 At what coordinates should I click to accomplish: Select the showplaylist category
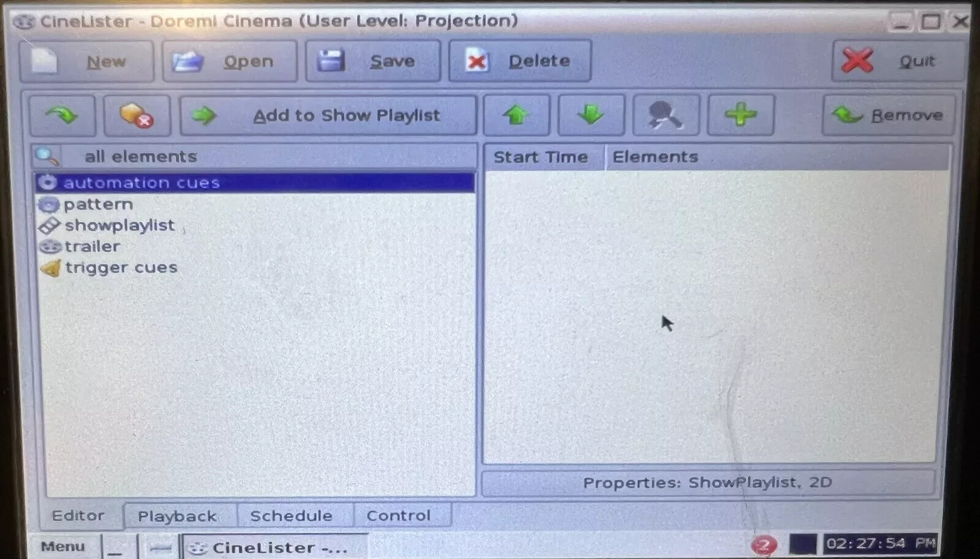255,225
